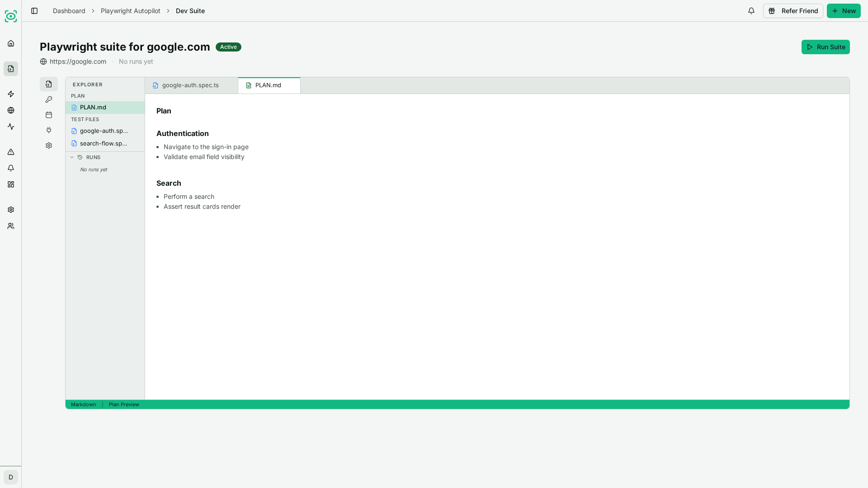The height and width of the screenshot is (488, 868).
Task: Select the key icon in suite panel
Action: pyautogui.click(x=49, y=99)
